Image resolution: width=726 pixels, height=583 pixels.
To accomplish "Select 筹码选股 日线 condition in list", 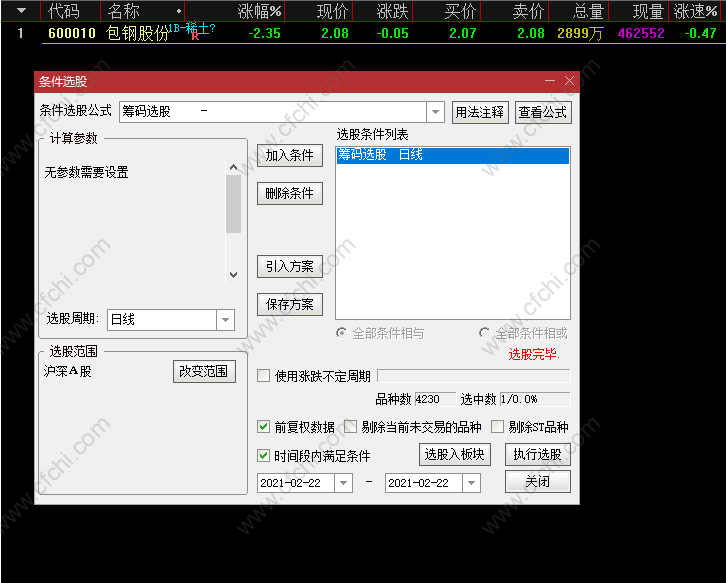I will [453, 155].
